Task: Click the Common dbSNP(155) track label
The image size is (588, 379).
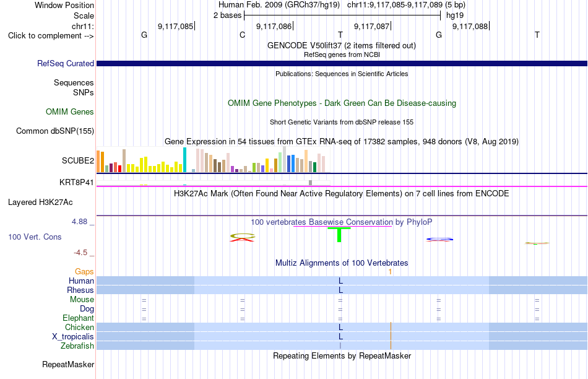Action: [x=54, y=131]
